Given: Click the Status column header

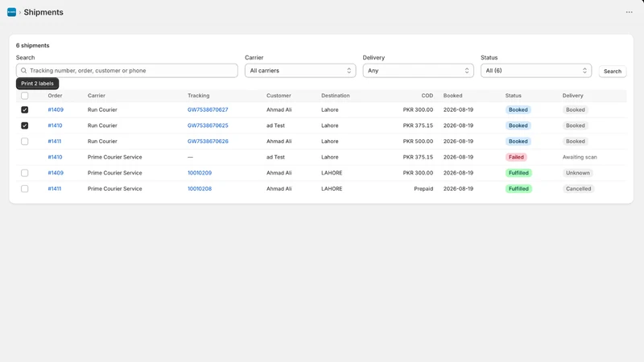Looking at the screenshot, I should (x=513, y=96).
